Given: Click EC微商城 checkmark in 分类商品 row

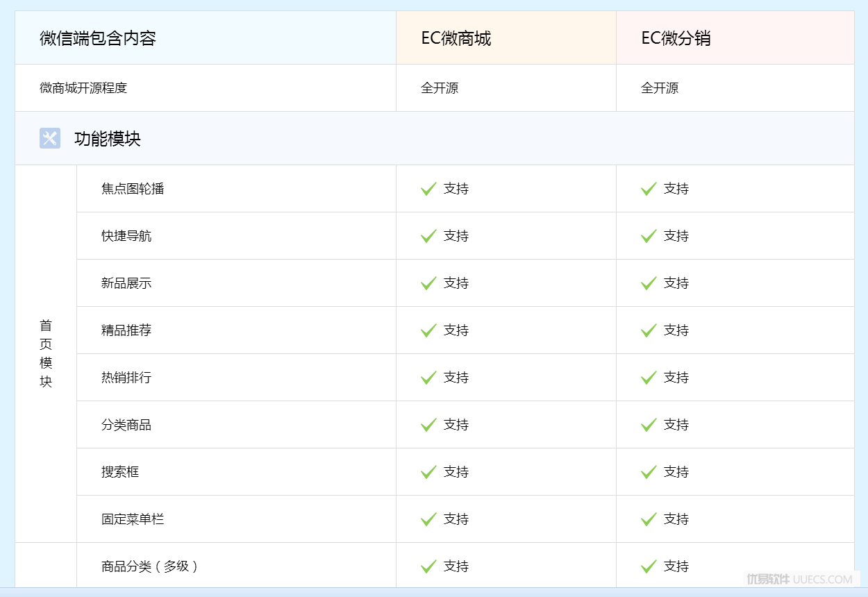Looking at the screenshot, I should coord(428,425).
